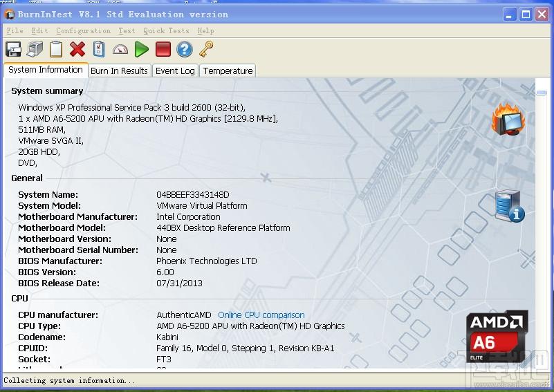Click the Phoenix Technologies LTD value
This screenshot has height=392, width=554.
click(x=206, y=261)
